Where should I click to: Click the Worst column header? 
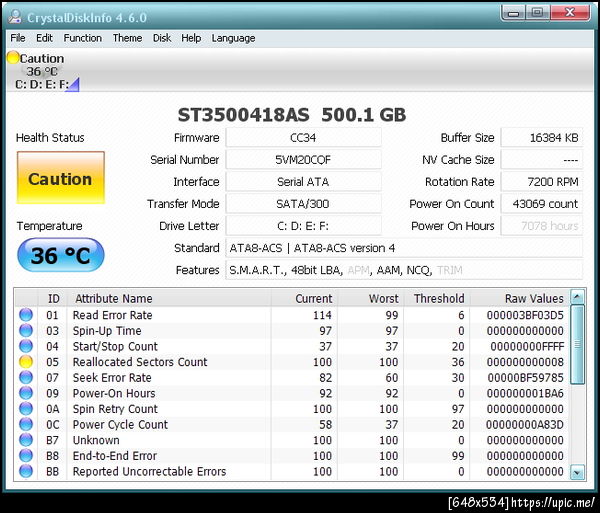370,298
